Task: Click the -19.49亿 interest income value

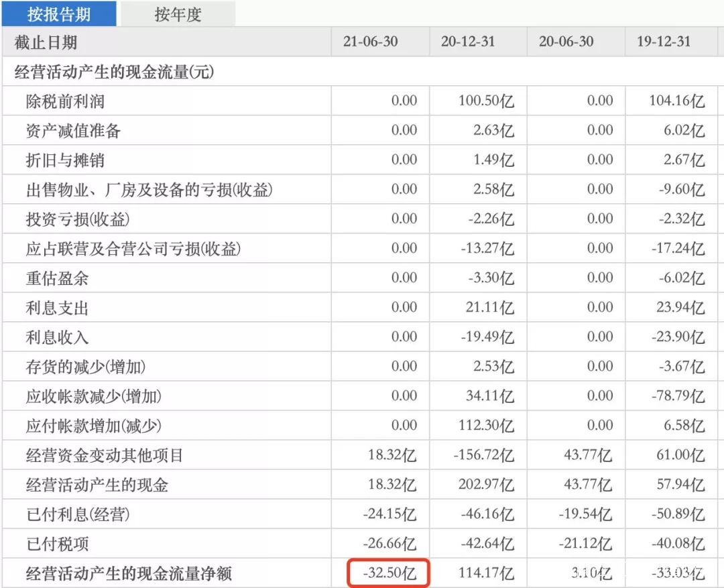Action: 487,337
